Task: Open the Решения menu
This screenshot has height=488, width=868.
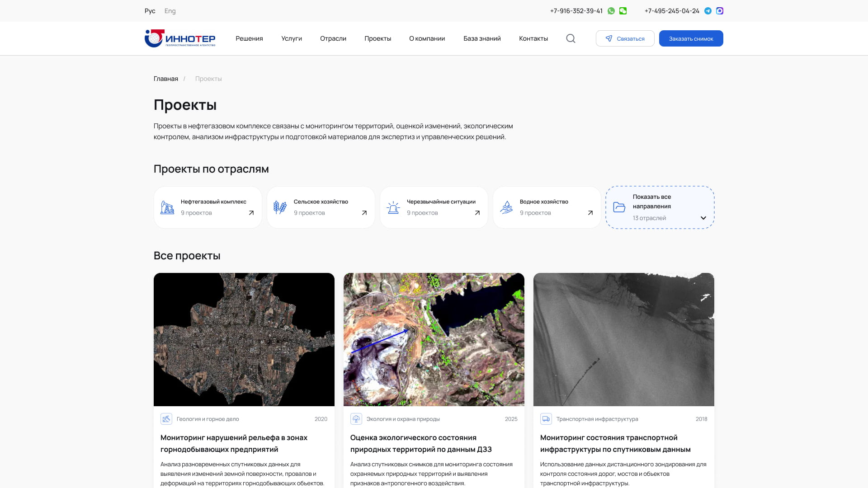Action: [249, 38]
